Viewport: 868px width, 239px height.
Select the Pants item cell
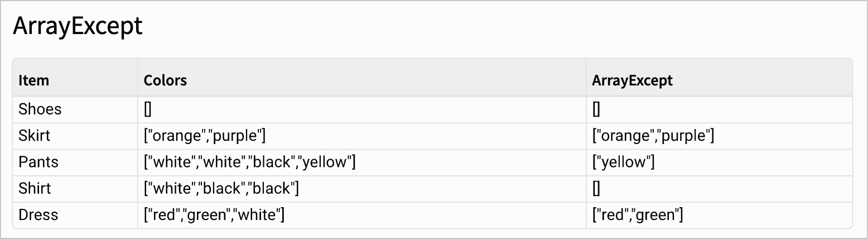pyautogui.click(x=38, y=162)
